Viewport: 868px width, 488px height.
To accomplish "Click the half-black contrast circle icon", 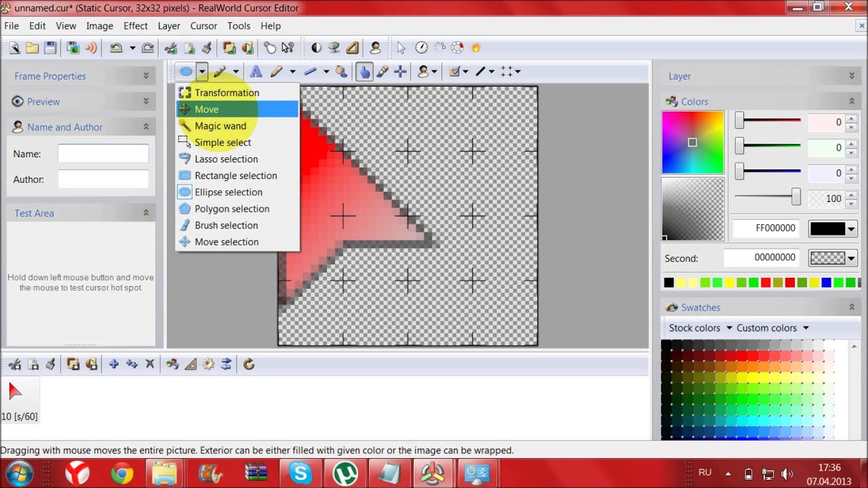I will coord(316,48).
